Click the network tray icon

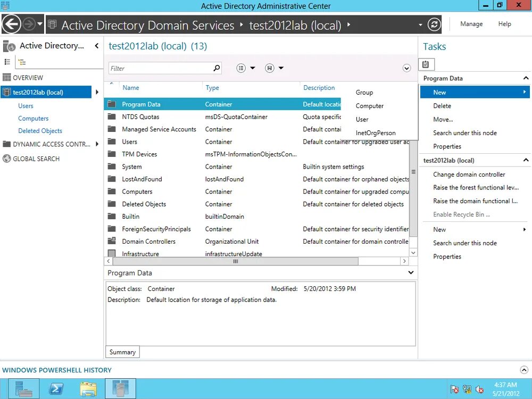pos(467,389)
